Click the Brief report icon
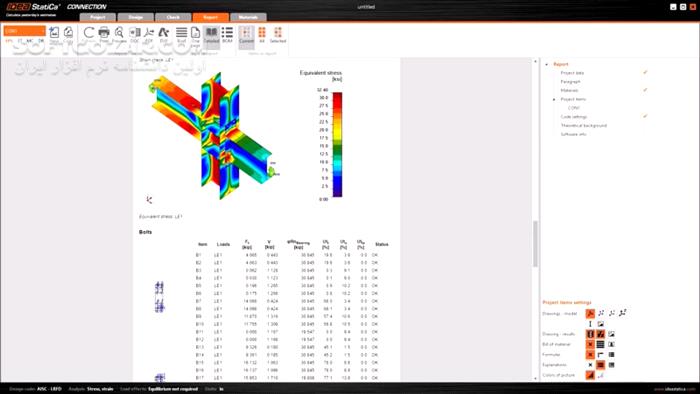 point(181,33)
